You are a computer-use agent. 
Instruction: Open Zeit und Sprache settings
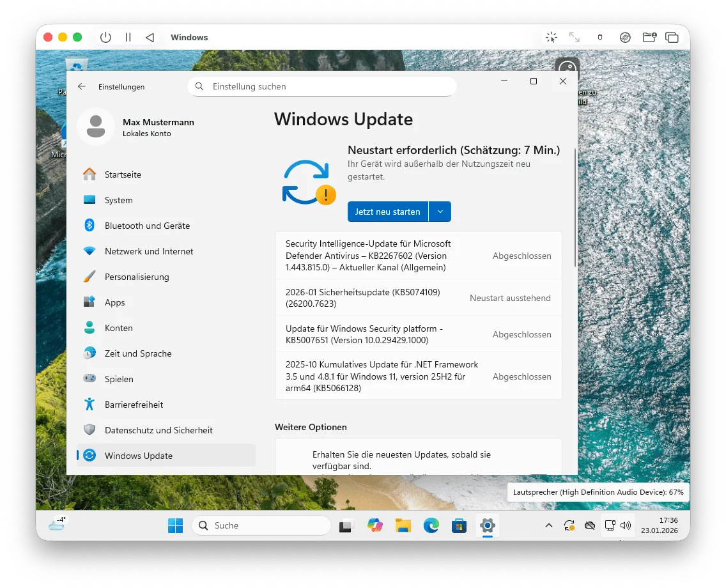166,353
